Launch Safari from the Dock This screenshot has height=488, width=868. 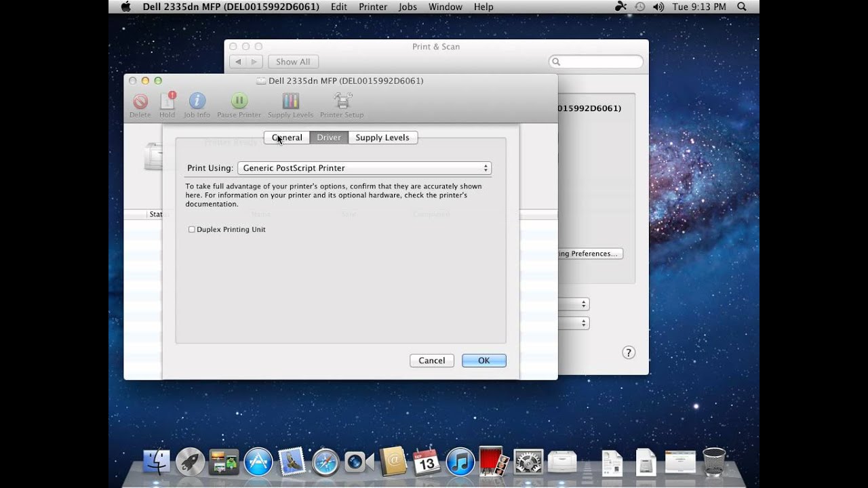325,462
